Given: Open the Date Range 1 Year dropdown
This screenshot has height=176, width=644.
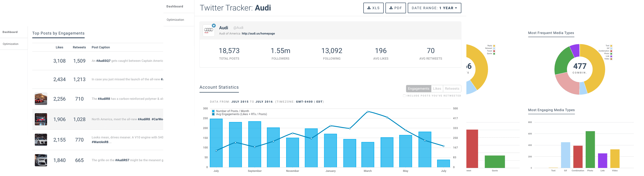Looking at the screenshot, I should (x=434, y=8).
